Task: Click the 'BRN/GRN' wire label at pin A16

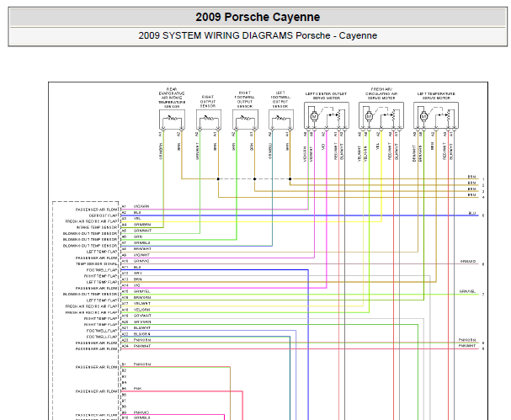Action: [x=142, y=298]
